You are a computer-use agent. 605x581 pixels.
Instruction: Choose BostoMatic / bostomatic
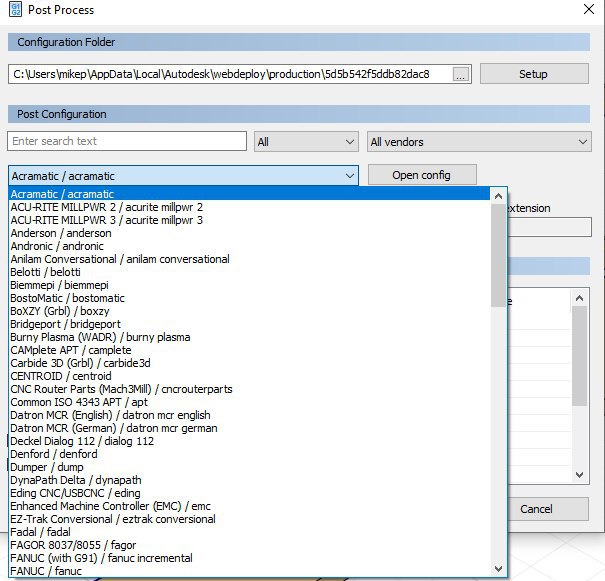click(249, 298)
